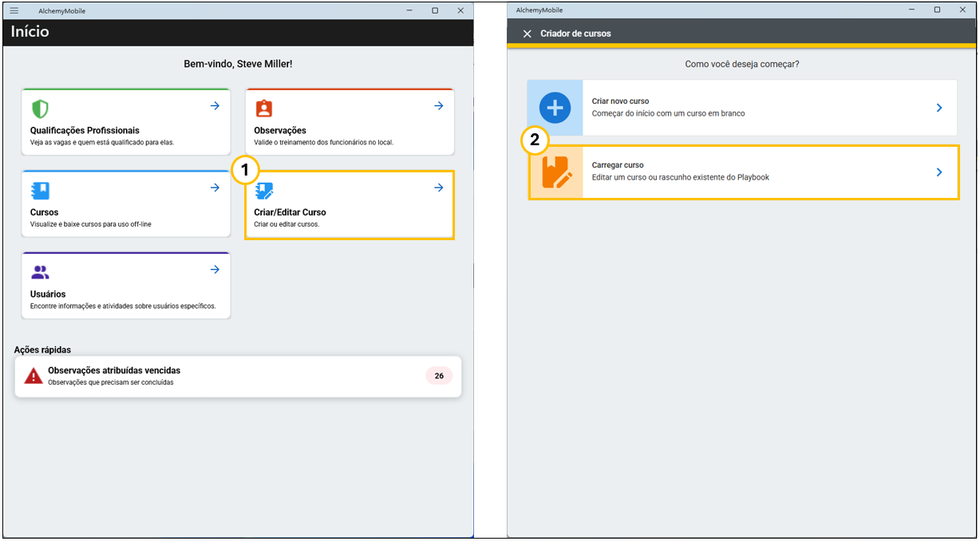
Task: Click the red warning triangle icon
Action: 34,376
